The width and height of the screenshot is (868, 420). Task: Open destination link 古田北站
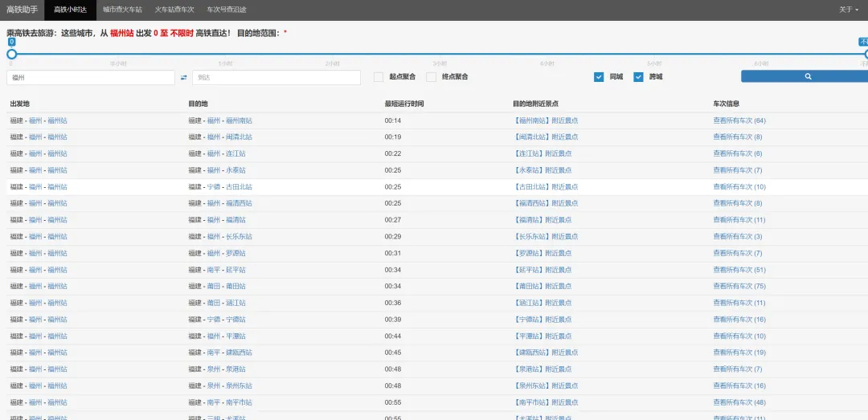[240, 187]
